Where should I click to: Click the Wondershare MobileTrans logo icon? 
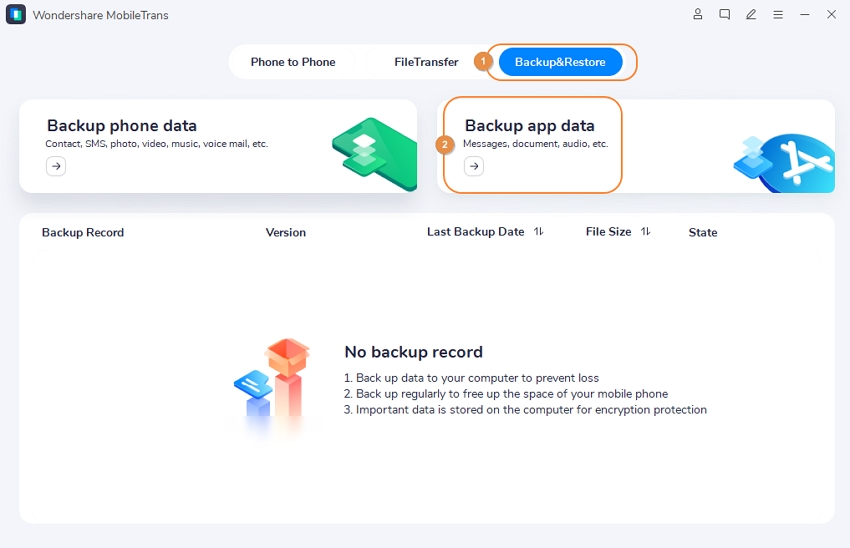pyautogui.click(x=16, y=15)
